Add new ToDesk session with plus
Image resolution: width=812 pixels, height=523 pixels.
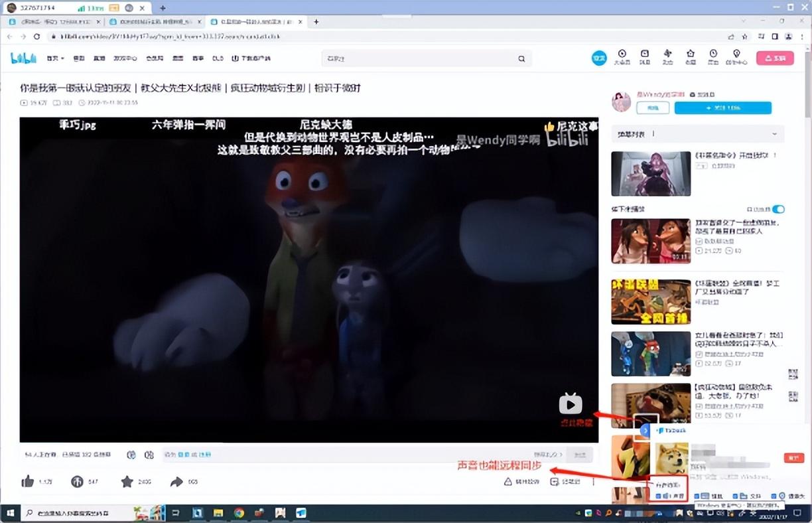click(163, 7)
